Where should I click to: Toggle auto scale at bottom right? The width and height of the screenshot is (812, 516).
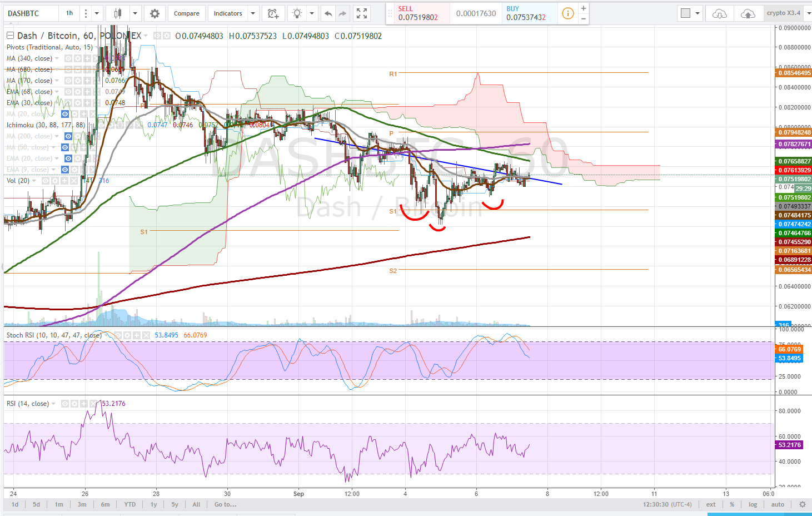point(778,504)
